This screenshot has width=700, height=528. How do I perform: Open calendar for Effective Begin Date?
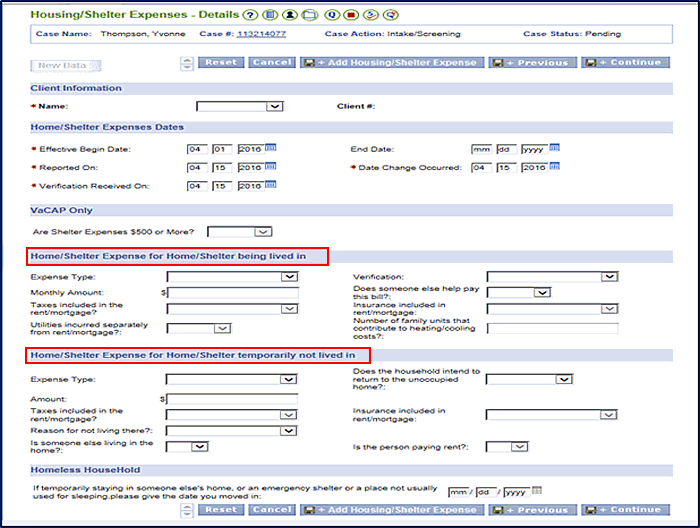click(271, 147)
